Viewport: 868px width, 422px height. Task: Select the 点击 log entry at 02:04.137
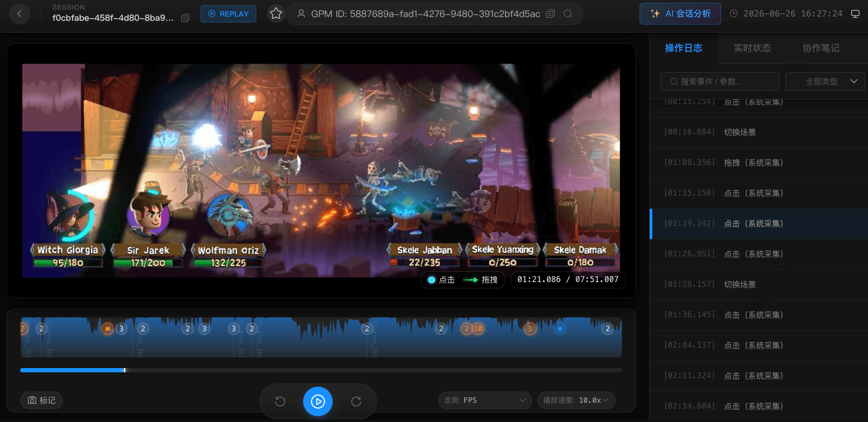[x=759, y=346]
